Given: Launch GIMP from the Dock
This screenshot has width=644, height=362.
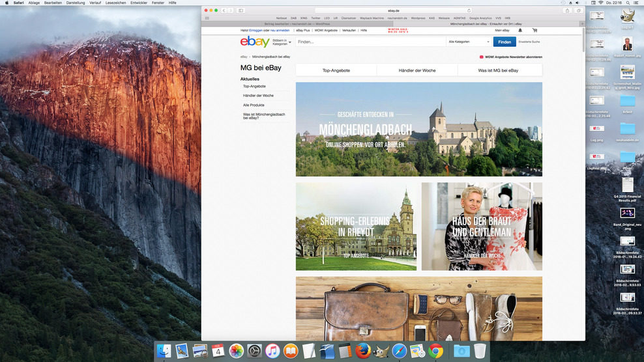Looking at the screenshot, I should [x=381, y=352].
